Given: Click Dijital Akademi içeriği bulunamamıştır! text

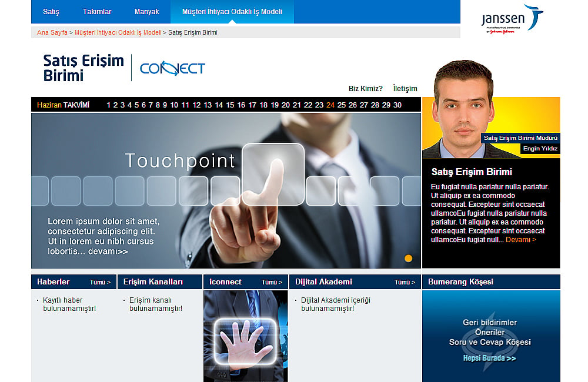Looking at the screenshot, I should pos(336,304).
